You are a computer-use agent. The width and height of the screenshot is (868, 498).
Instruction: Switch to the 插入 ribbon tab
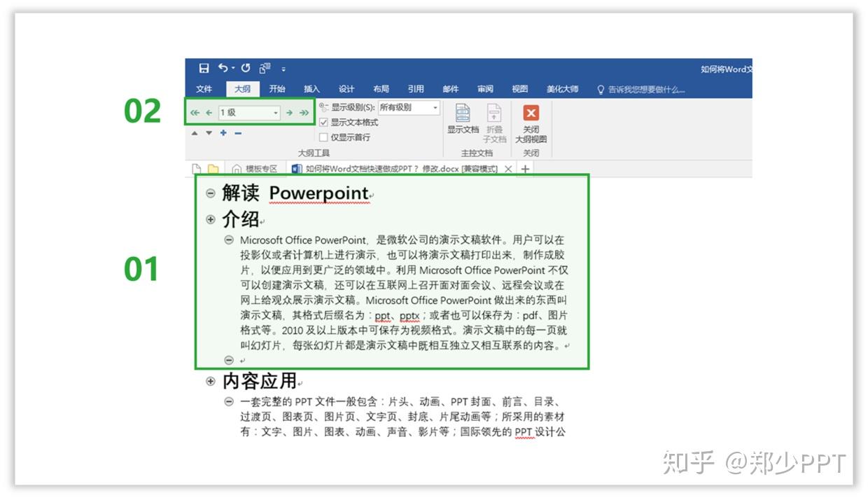click(311, 89)
